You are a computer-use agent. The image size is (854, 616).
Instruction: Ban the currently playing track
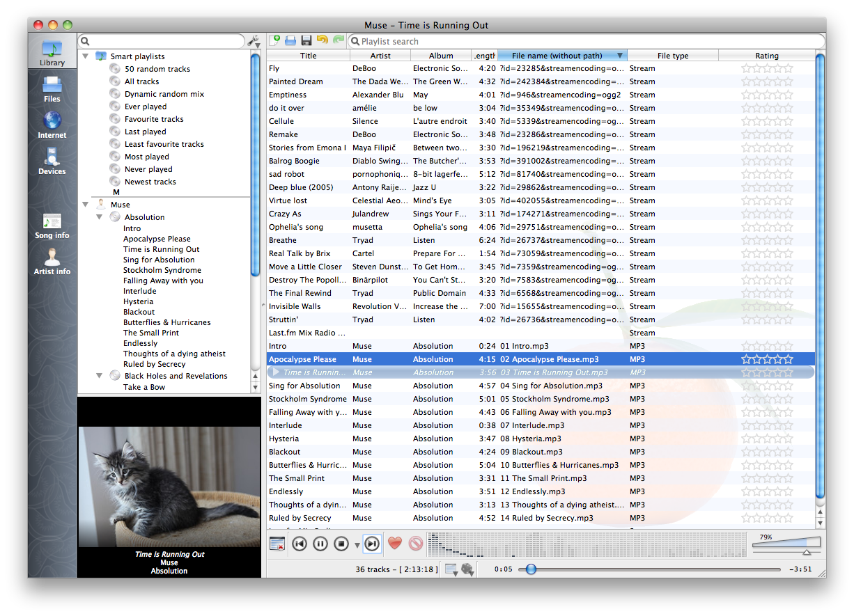(x=416, y=544)
